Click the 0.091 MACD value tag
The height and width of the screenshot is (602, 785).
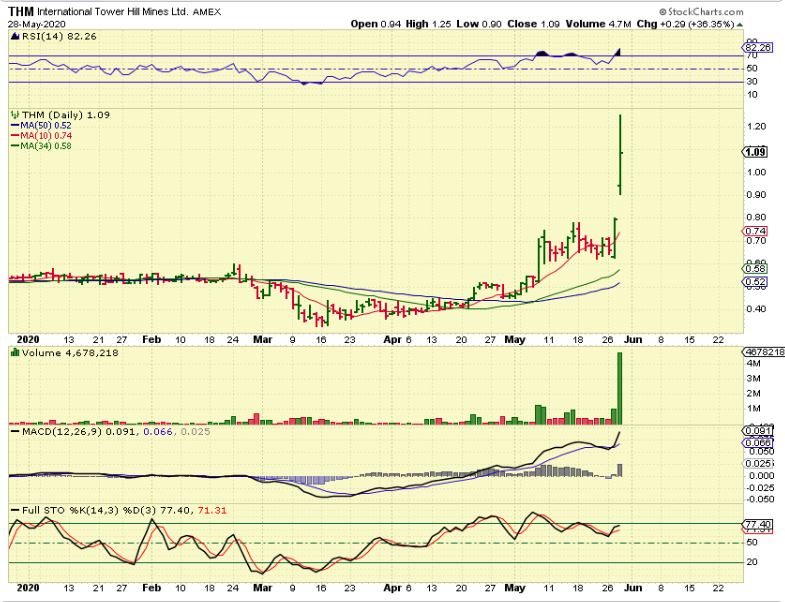pos(757,431)
